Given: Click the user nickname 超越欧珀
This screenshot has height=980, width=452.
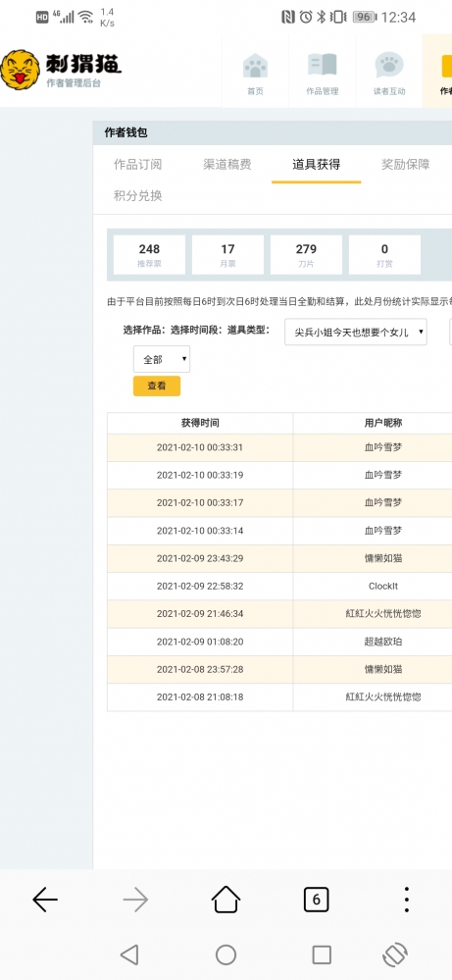Looking at the screenshot, I should click(383, 642).
